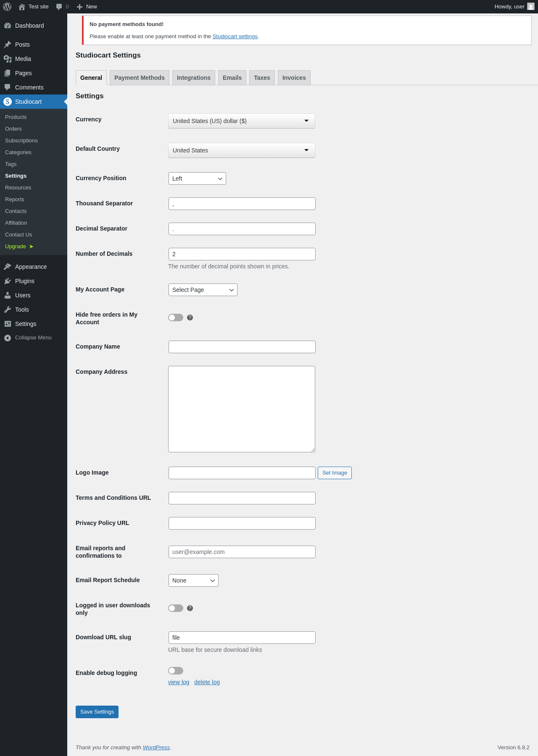Switch to the Invoices tab
This screenshot has height=756, width=538.
[x=294, y=78]
